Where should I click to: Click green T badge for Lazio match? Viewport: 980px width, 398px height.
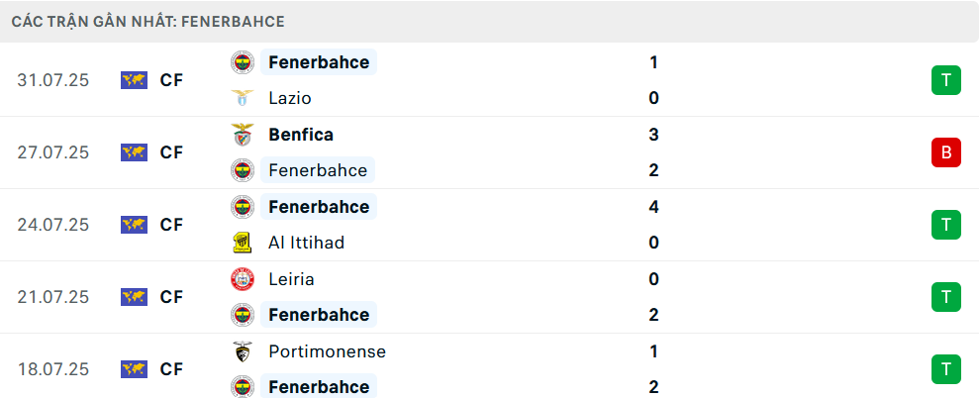click(946, 80)
